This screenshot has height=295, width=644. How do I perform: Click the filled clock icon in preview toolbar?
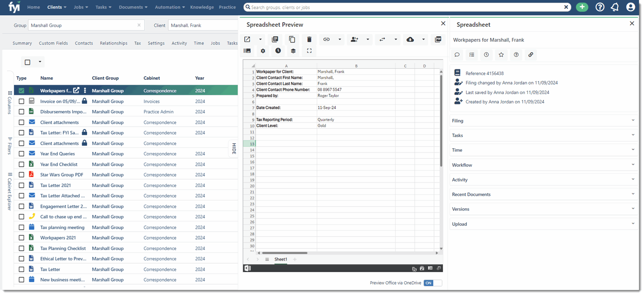tap(278, 51)
